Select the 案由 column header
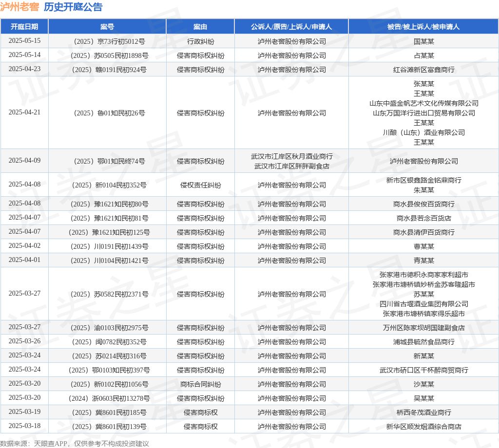The height and width of the screenshot is (448, 499). [200, 27]
